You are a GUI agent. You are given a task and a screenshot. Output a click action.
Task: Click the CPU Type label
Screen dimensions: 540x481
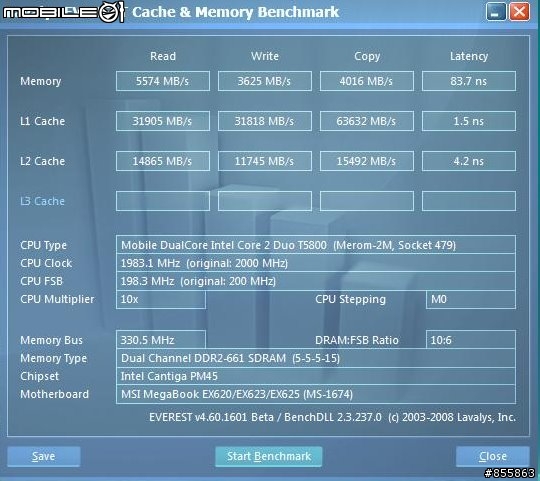43,245
